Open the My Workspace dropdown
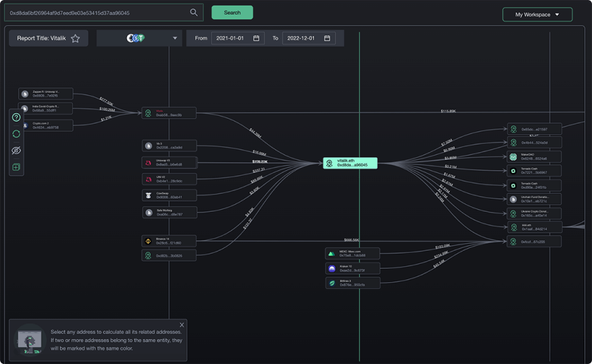 [537, 15]
